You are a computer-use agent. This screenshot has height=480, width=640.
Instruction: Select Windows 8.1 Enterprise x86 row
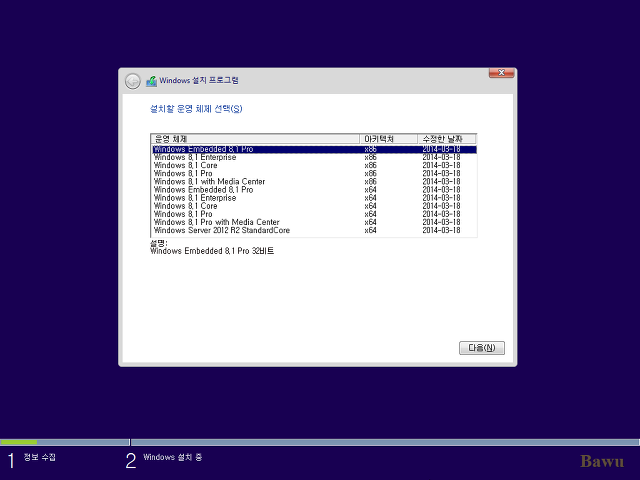(314, 158)
